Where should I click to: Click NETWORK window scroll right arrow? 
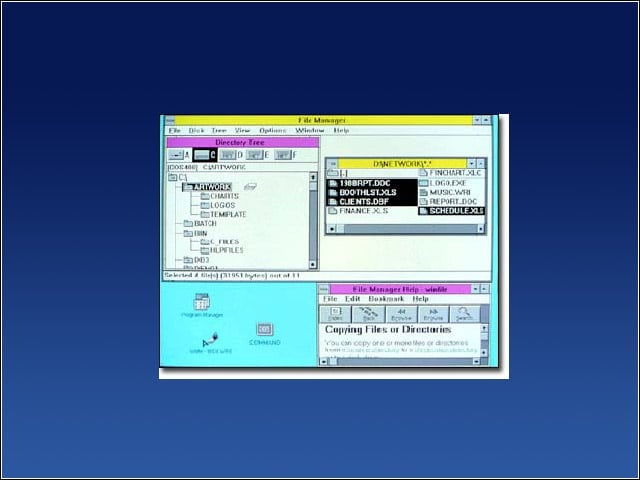[481, 229]
